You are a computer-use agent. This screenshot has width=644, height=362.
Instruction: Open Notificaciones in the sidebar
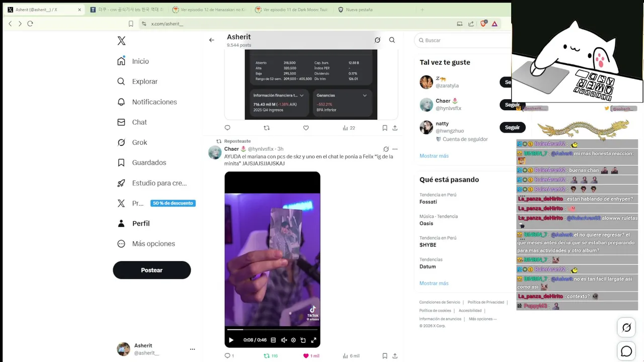click(x=147, y=102)
